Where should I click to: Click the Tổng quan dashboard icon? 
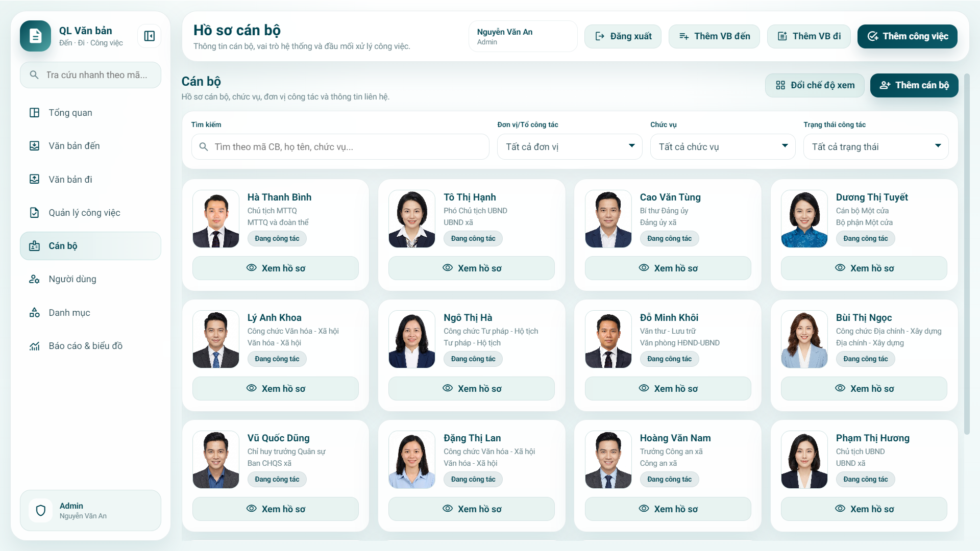coord(34,113)
